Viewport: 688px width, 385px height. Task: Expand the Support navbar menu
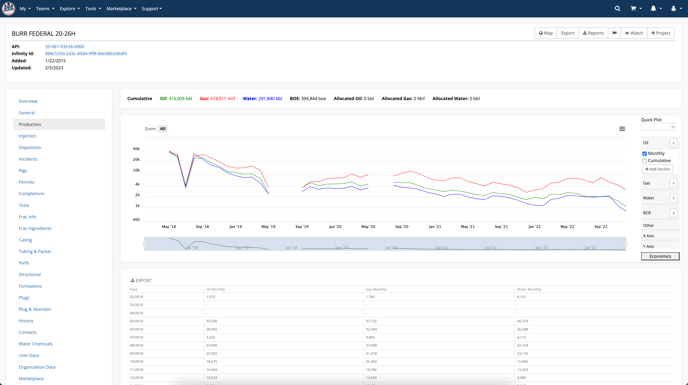click(x=151, y=8)
